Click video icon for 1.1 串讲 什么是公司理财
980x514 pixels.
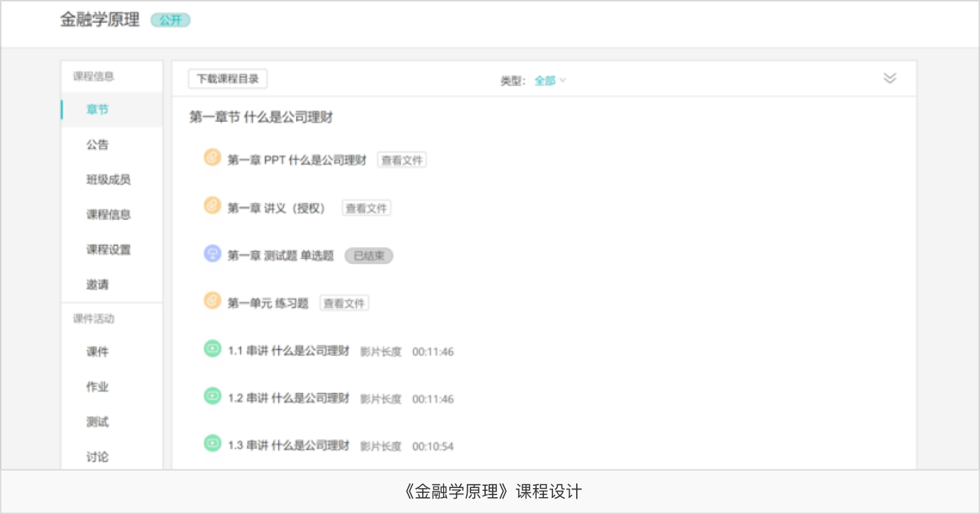pyautogui.click(x=212, y=349)
